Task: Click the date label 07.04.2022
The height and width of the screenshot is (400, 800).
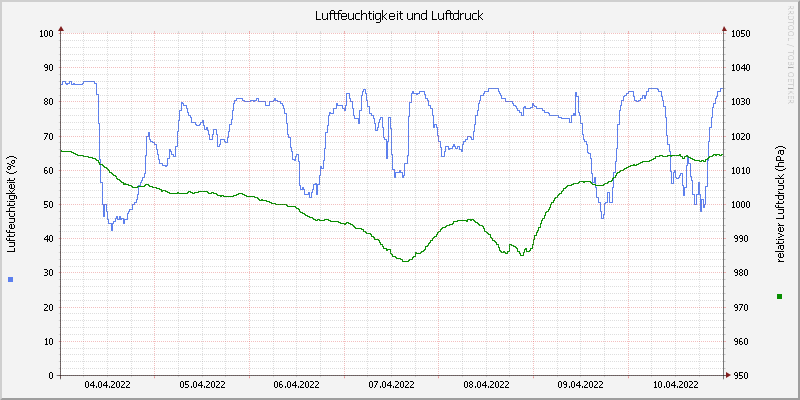Action: (x=391, y=385)
